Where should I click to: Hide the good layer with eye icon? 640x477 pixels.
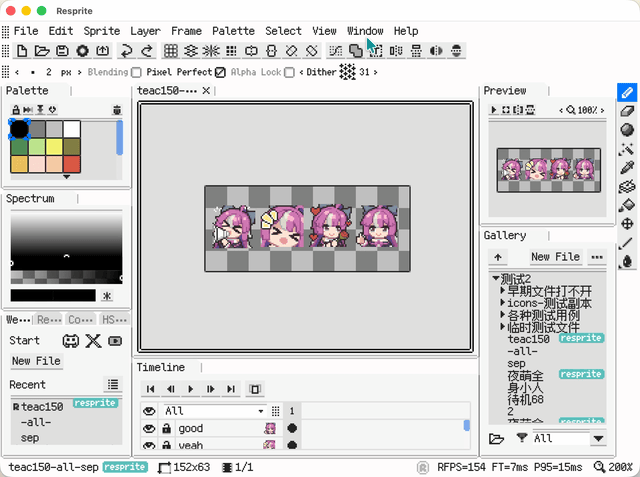pyautogui.click(x=149, y=428)
